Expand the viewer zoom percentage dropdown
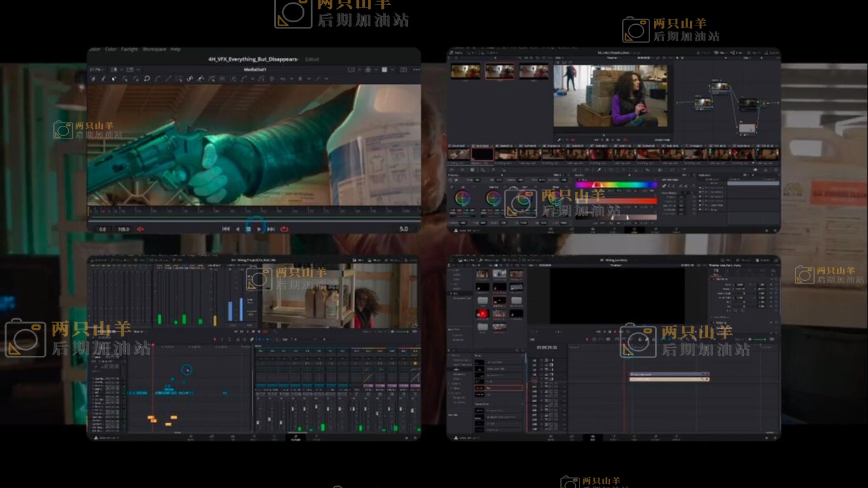868x488 pixels. (x=97, y=69)
